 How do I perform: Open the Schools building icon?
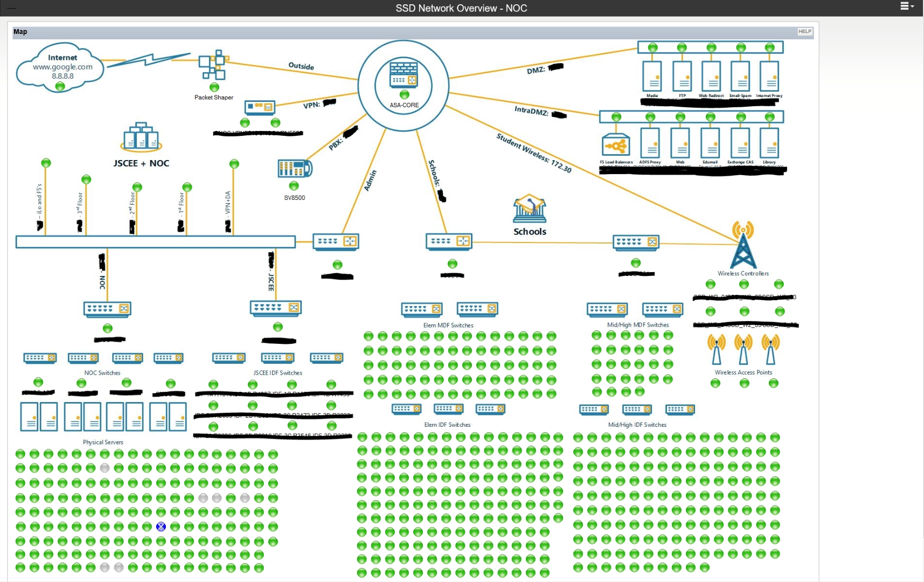point(530,209)
